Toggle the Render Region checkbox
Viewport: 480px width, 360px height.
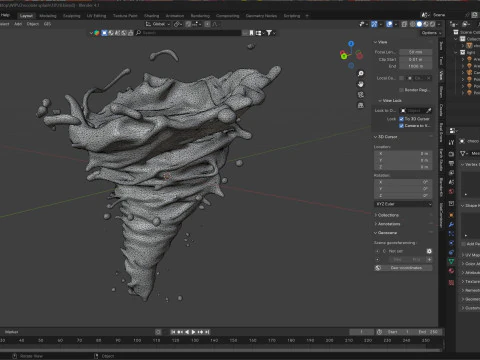tap(401, 90)
